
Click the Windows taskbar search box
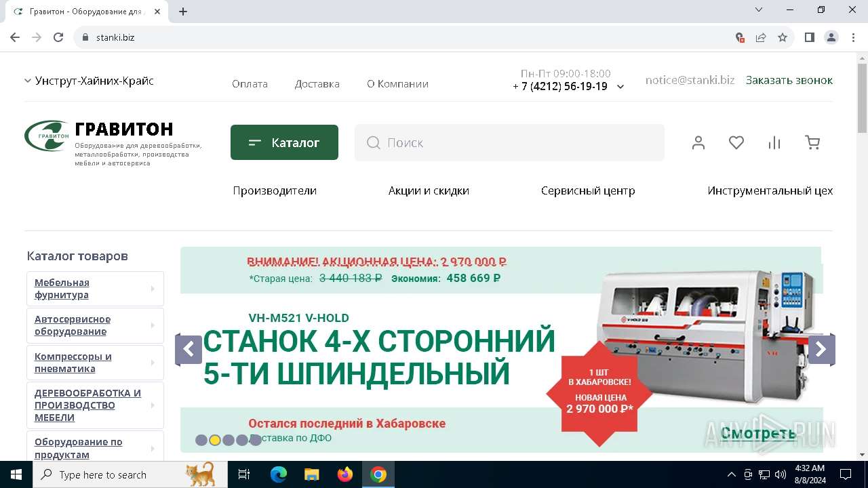pos(130,474)
